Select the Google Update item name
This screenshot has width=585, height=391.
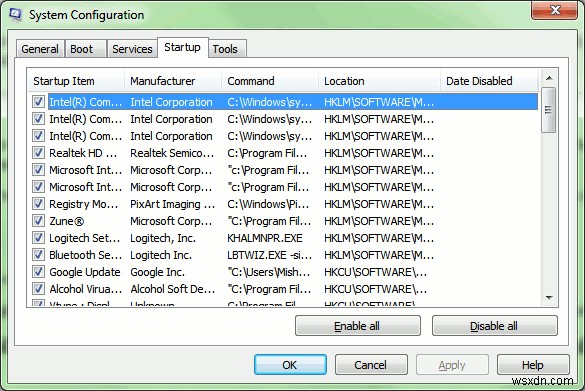click(85, 272)
